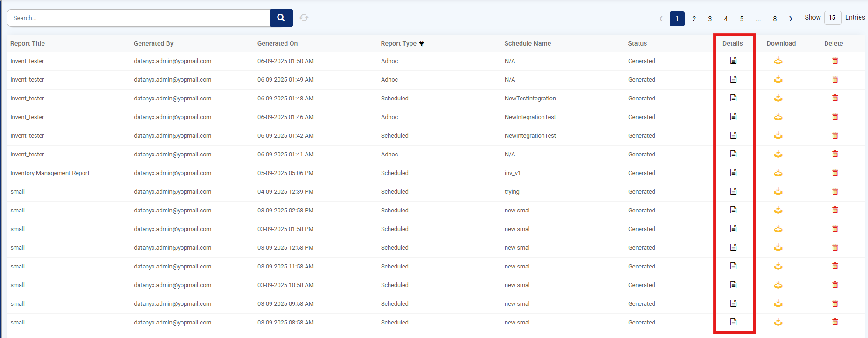
Task: Sort by the Report Type column arrow
Action: pyautogui.click(x=422, y=43)
